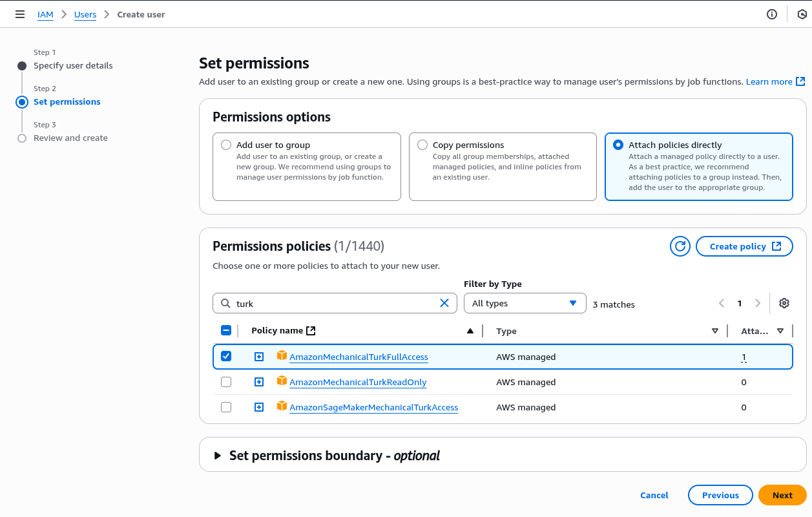Go to next page of policies

coord(758,303)
